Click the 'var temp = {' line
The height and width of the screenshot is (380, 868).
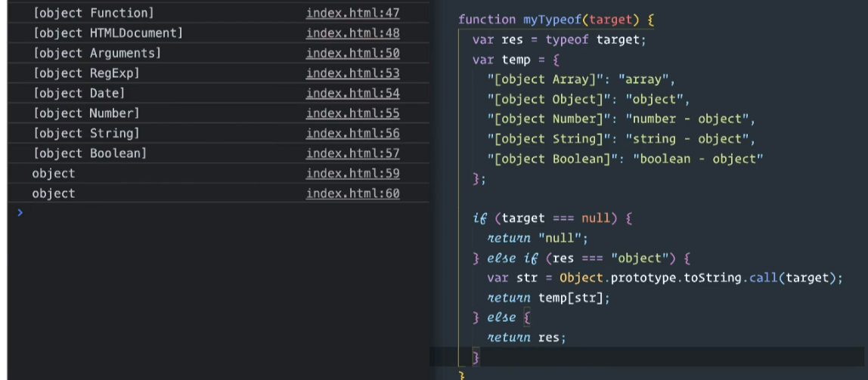pyautogui.click(x=516, y=60)
